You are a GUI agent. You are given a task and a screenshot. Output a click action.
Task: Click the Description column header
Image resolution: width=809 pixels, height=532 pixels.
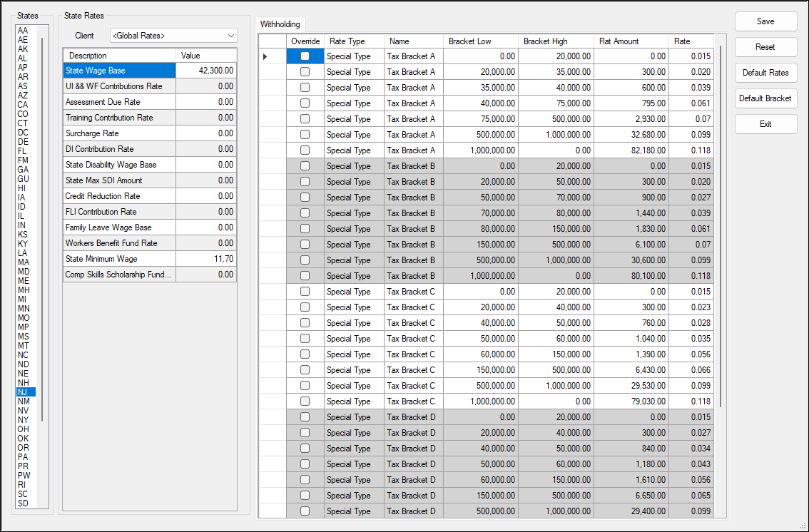(120, 56)
